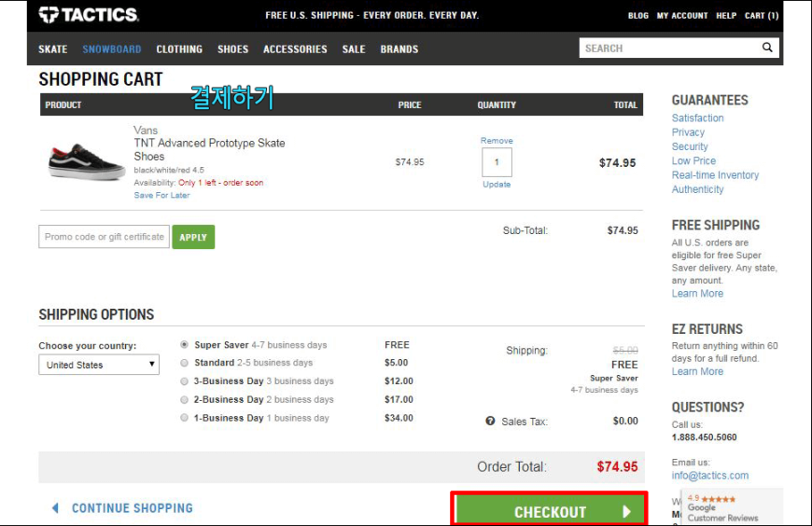812x526 pixels.
Task: Select the Standard 2-5 business days shipping
Action: (x=185, y=363)
